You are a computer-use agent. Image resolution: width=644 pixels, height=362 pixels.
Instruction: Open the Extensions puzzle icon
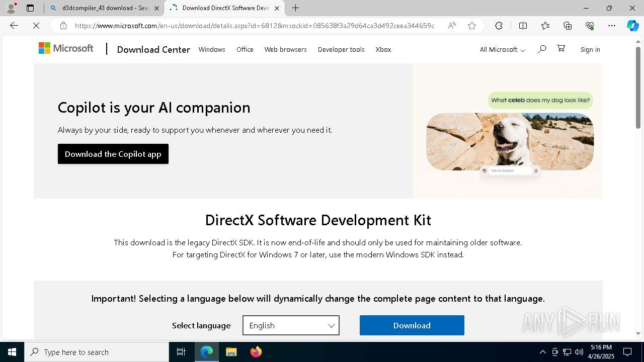499,26
